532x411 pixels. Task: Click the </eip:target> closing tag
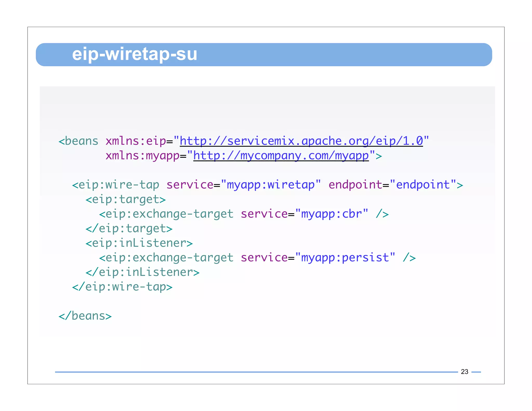coord(129,228)
